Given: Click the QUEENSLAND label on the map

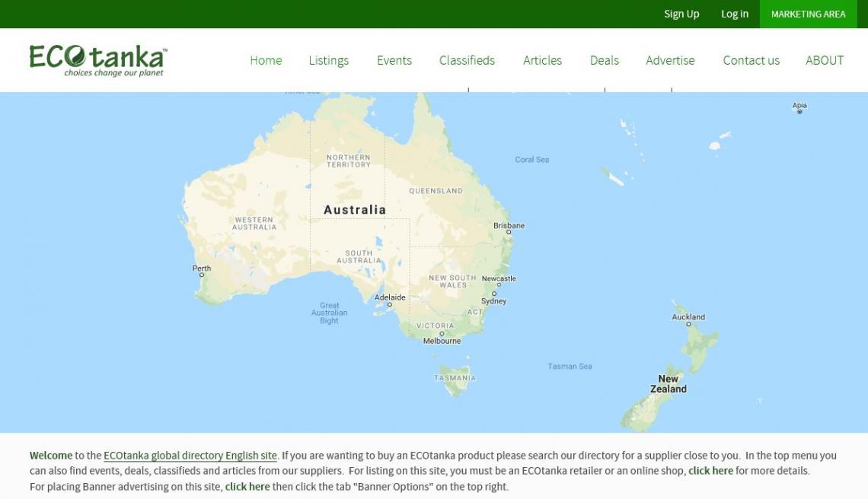Looking at the screenshot, I should click(x=436, y=191).
